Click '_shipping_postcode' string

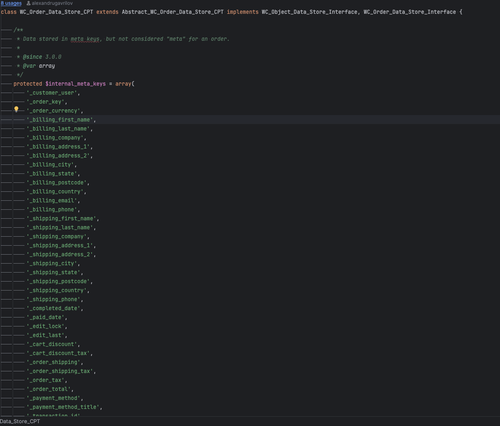tap(58, 282)
